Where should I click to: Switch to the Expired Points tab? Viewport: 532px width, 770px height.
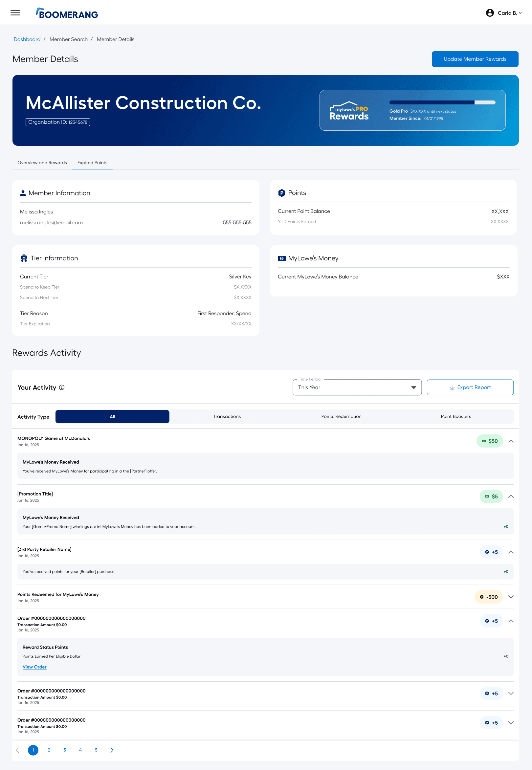click(92, 163)
